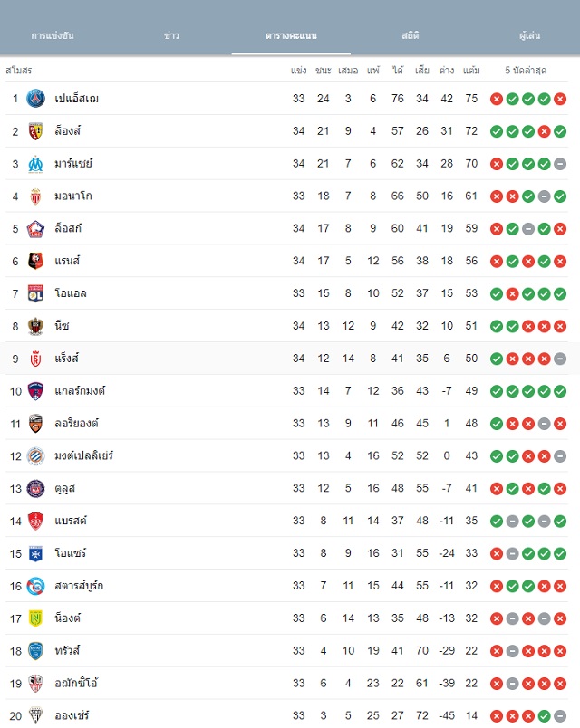
Task: Click the Rennes club logo
Action: (35, 261)
